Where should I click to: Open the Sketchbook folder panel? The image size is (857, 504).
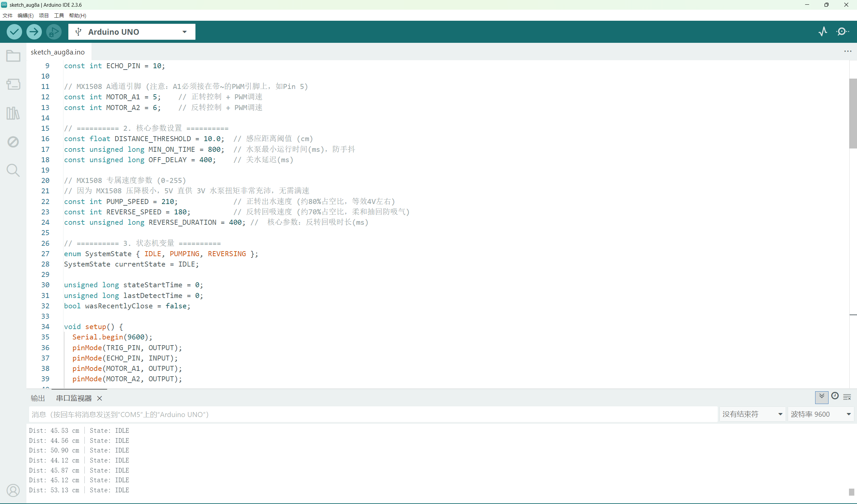click(13, 56)
